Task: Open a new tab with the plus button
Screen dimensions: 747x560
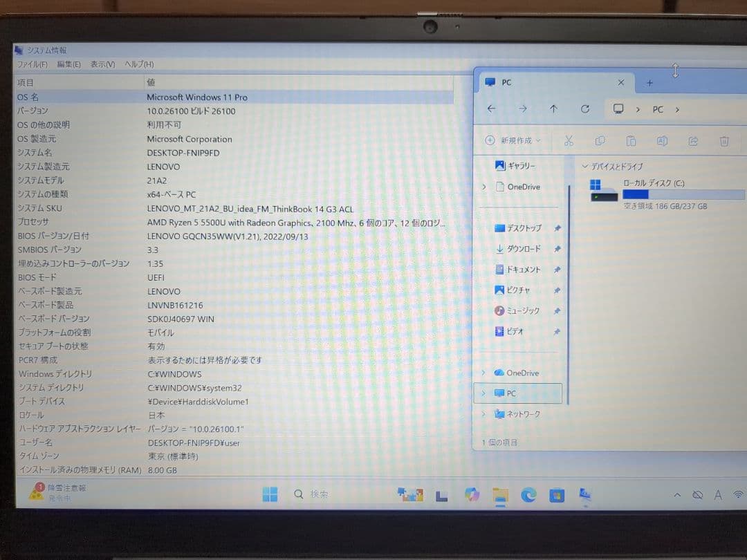Action: pos(649,82)
